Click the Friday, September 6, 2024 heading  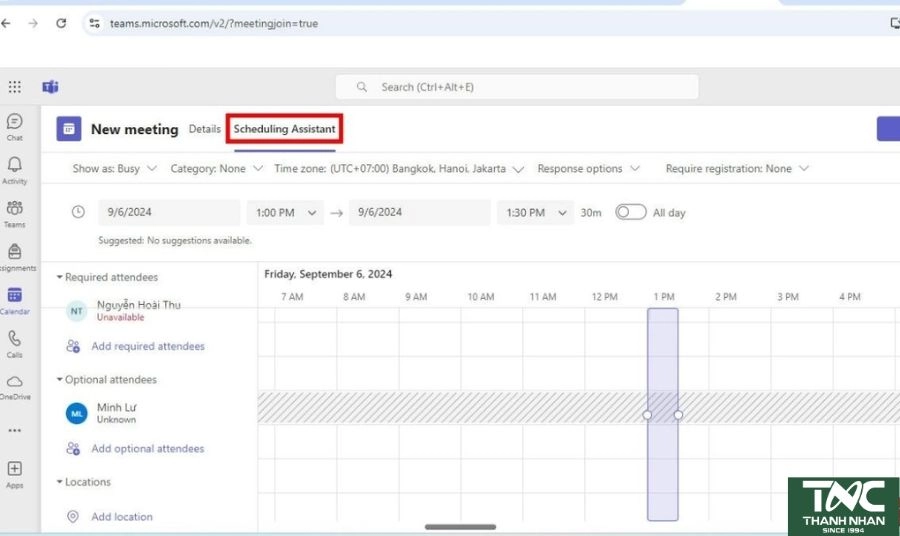(328, 274)
